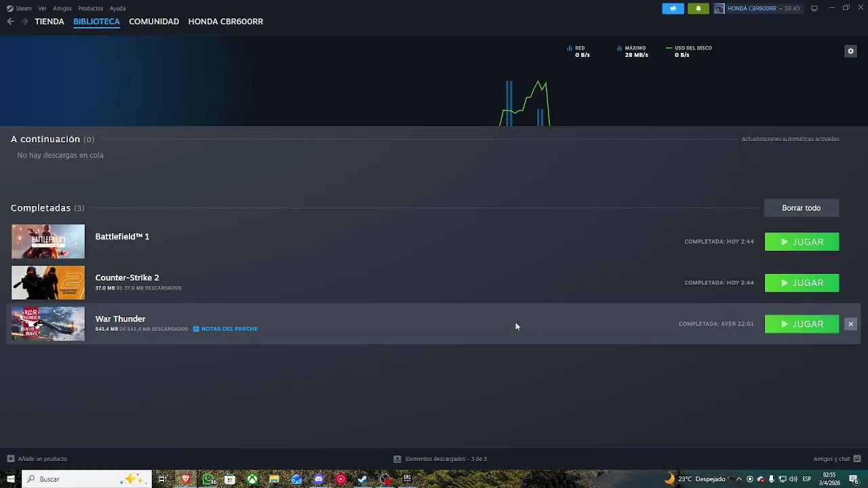
Task: Click Elementos descargados - 3 de 3 status
Action: tap(446, 459)
